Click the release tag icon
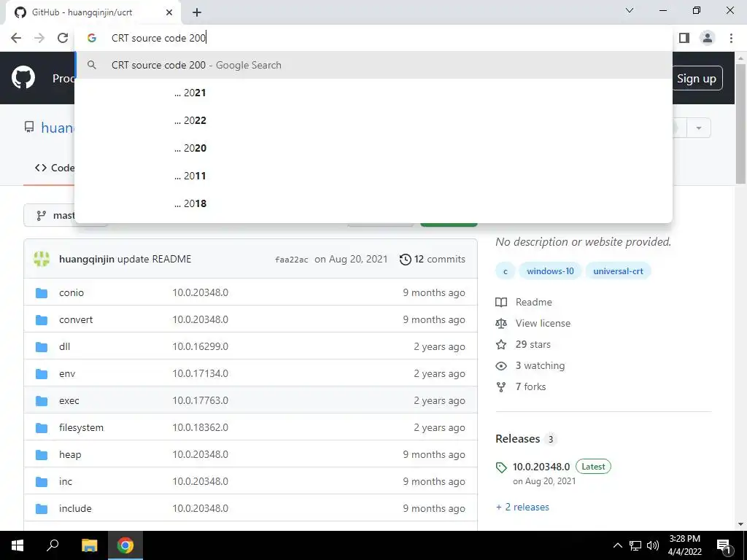 [501, 467]
